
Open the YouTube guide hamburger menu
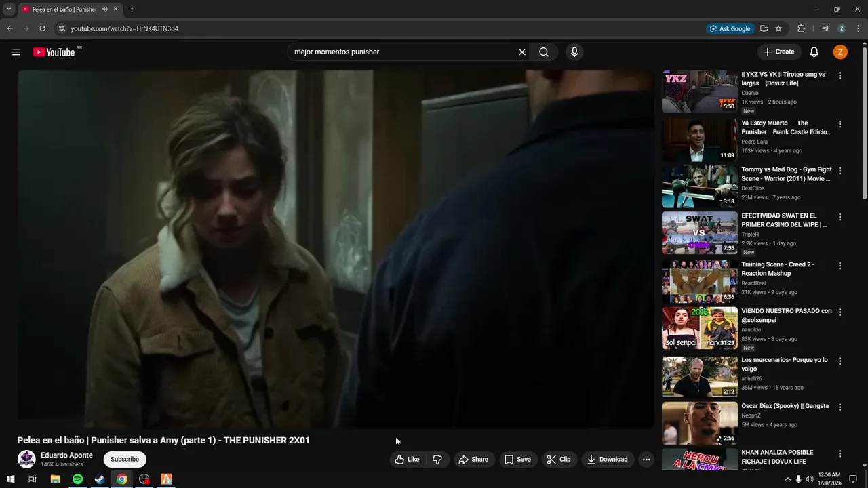(x=16, y=52)
